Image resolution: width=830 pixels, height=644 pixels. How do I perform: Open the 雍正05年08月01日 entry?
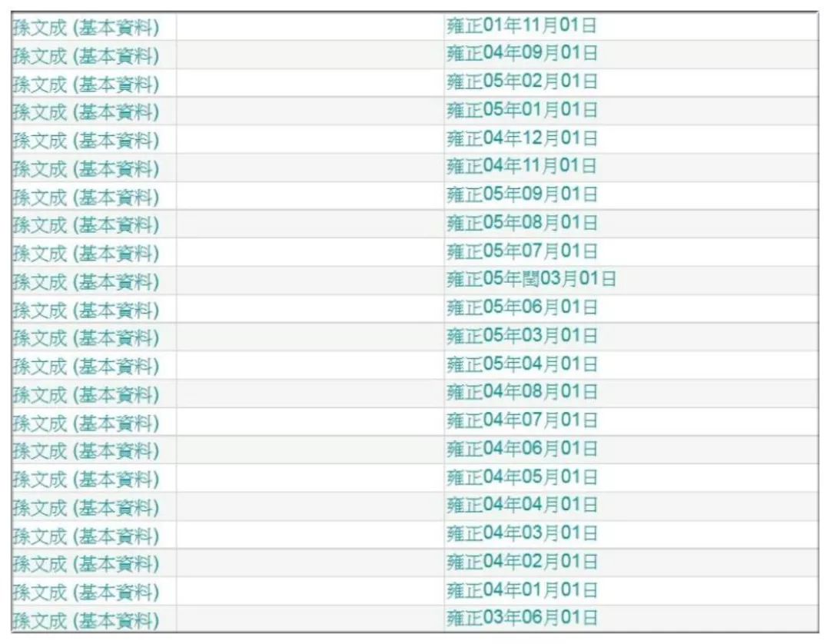pos(521,224)
